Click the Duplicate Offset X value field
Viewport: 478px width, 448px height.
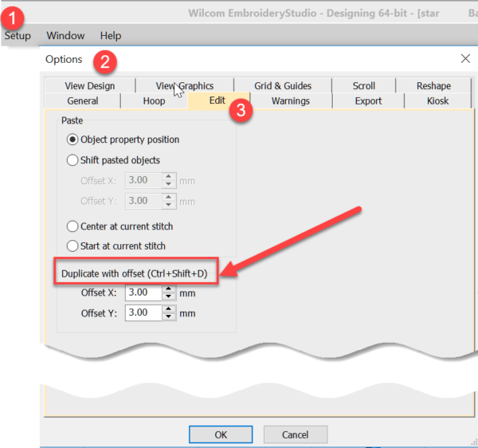pyautogui.click(x=142, y=293)
